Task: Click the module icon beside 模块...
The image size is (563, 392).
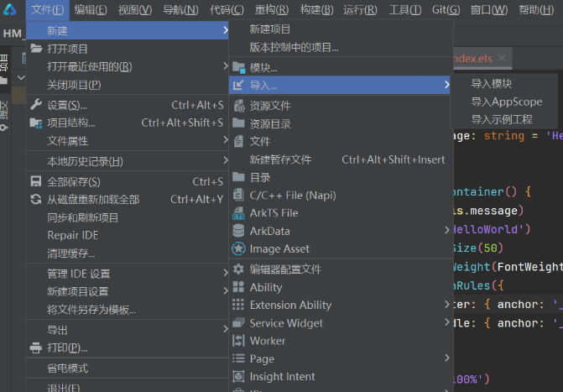Action: pos(239,67)
